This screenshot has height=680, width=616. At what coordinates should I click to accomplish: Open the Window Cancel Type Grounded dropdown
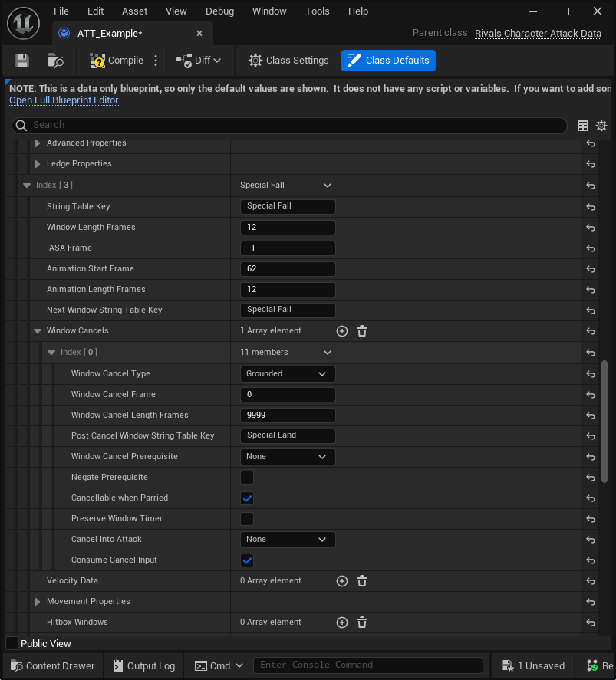tap(288, 374)
